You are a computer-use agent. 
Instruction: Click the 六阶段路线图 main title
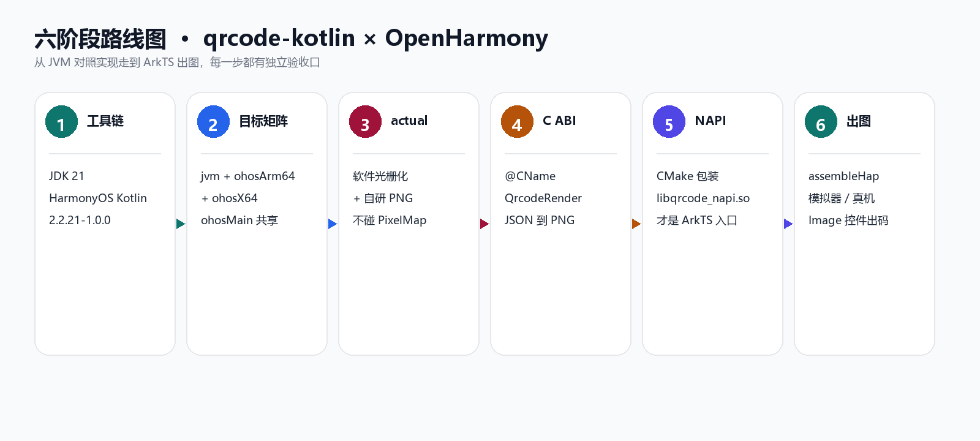[100, 39]
